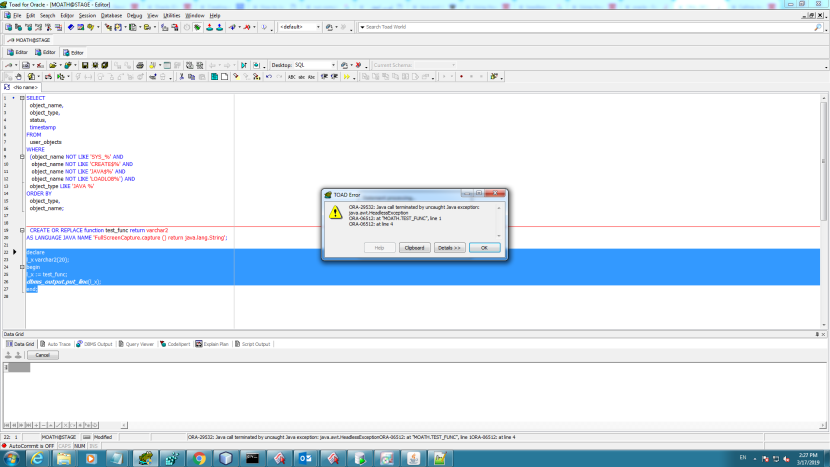This screenshot has width=830, height=467.
Task: Open Chrome from the Windows taskbar
Action: pos(199,458)
